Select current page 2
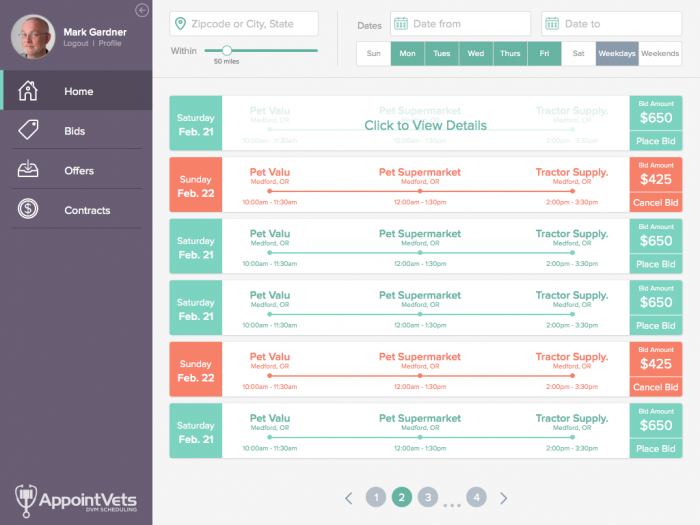 (402, 497)
